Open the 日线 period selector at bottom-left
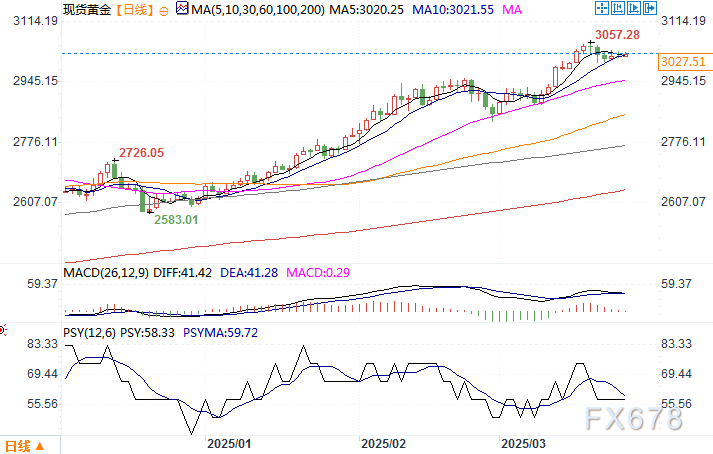This screenshot has width=713, height=454. [x=24, y=446]
